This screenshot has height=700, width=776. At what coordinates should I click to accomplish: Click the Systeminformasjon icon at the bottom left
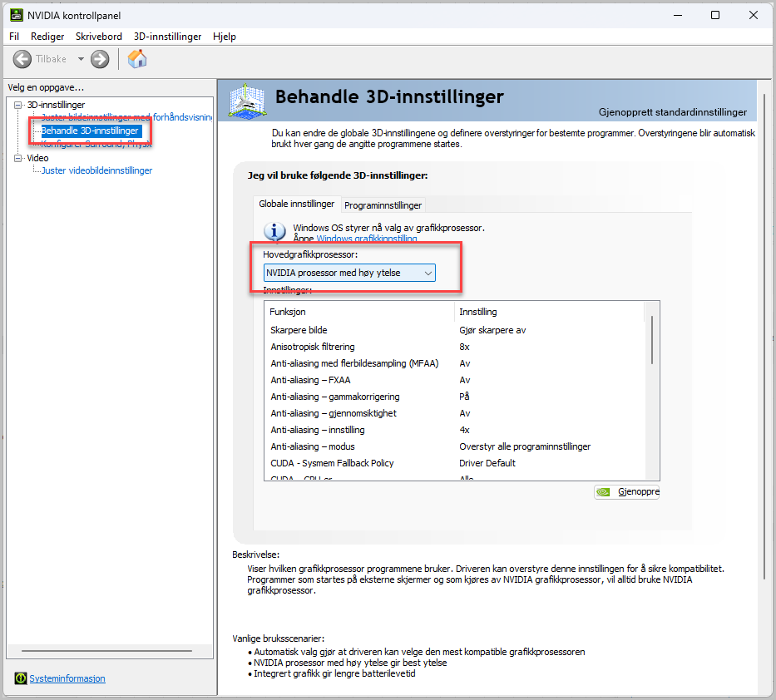pos(21,678)
